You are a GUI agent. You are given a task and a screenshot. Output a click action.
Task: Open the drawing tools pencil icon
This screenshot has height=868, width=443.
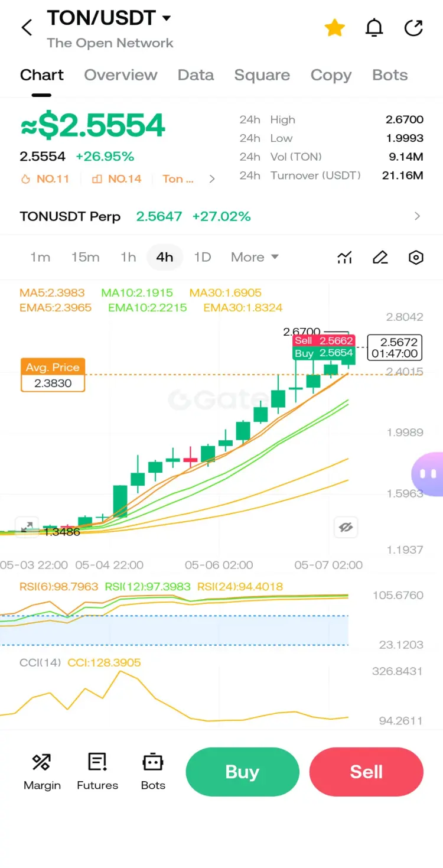pos(380,258)
